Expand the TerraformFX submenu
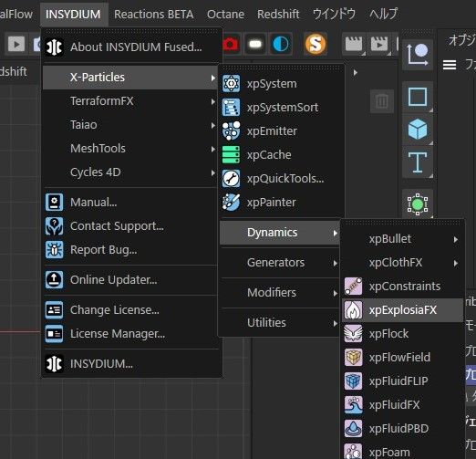This screenshot has width=476, height=459. (130, 101)
